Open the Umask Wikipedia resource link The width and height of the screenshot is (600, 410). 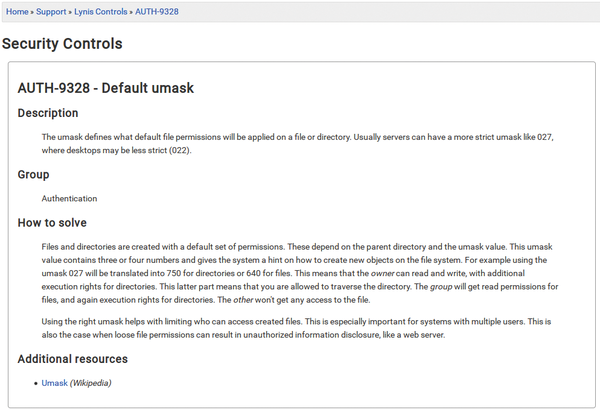[54, 383]
